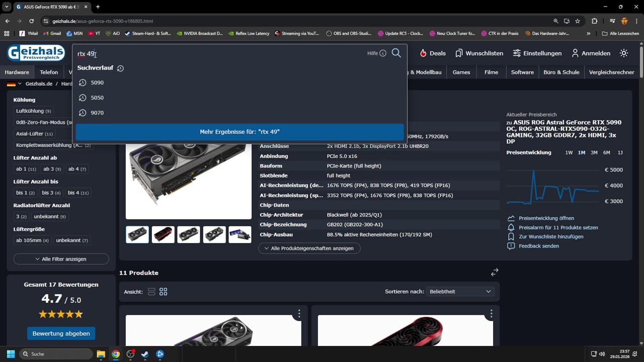The width and height of the screenshot is (644, 362).
Task: Select the 1W price history range
Action: (569, 152)
